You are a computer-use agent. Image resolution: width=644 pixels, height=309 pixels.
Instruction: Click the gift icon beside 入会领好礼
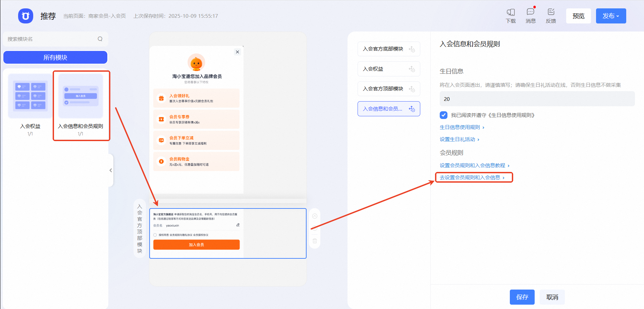pos(161,98)
